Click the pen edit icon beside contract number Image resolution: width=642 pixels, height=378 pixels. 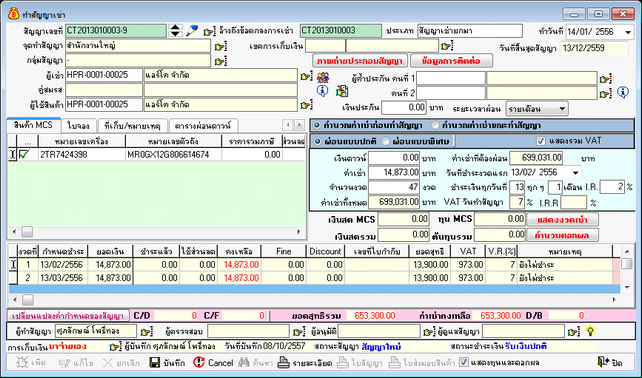click(192, 31)
